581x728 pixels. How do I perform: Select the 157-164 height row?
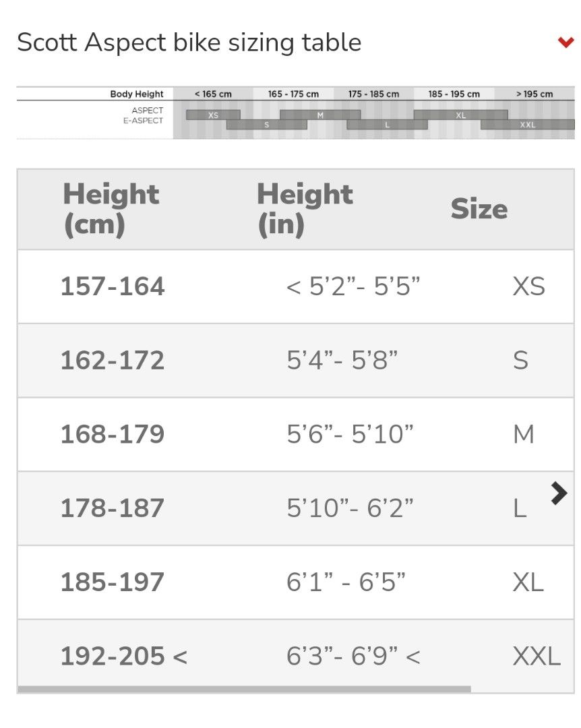pyautogui.click(x=295, y=286)
